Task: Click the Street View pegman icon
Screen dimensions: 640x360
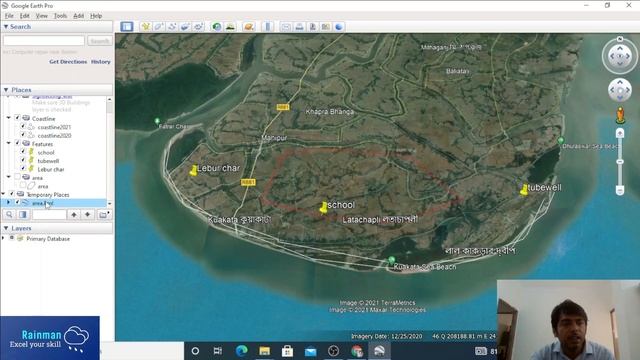Action: [x=620, y=115]
